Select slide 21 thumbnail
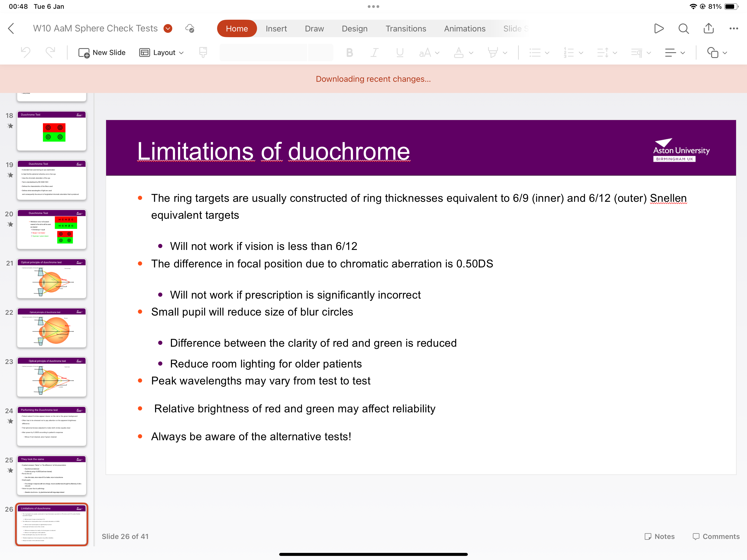This screenshot has width=747, height=560. pos(52,278)
